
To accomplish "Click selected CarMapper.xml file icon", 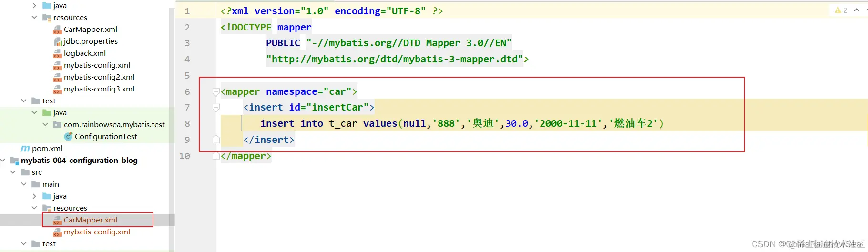I will (57, 220).
